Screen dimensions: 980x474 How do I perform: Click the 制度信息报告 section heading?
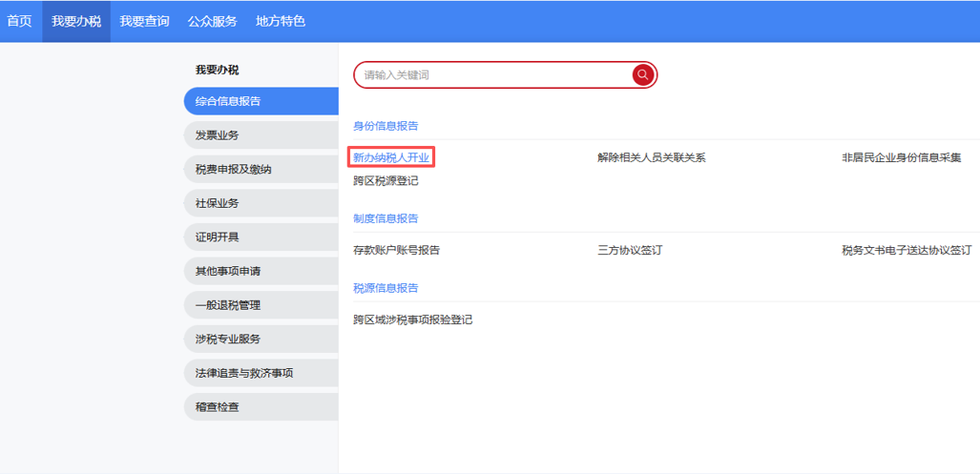coord(386,218)
